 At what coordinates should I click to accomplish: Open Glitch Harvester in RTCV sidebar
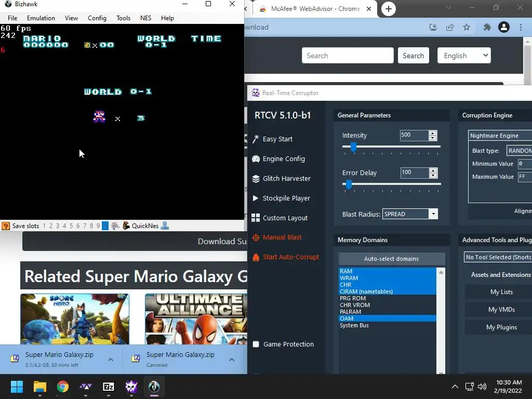(x=281, y=179)
